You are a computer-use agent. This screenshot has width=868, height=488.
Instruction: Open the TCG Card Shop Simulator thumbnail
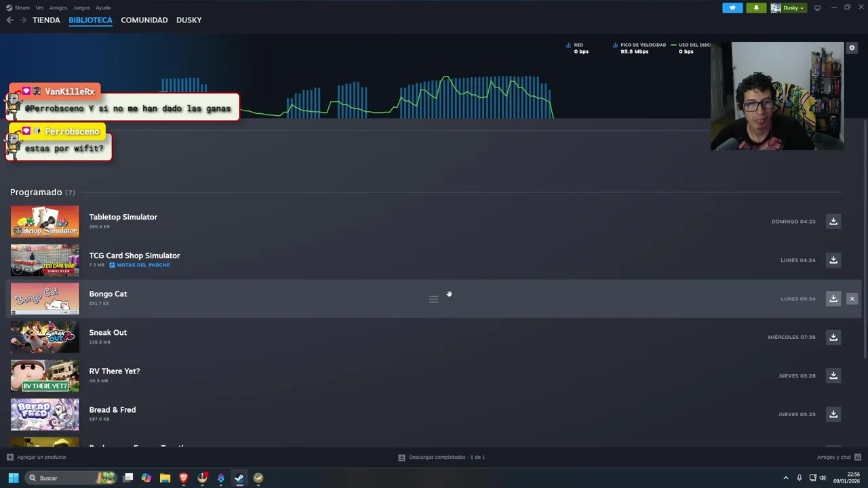click(x=45, y=260)
